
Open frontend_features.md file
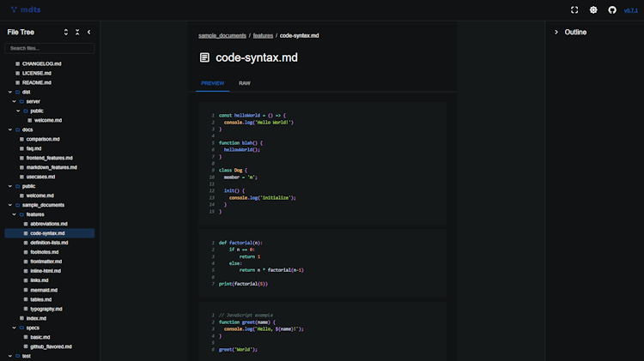[49, 158]
